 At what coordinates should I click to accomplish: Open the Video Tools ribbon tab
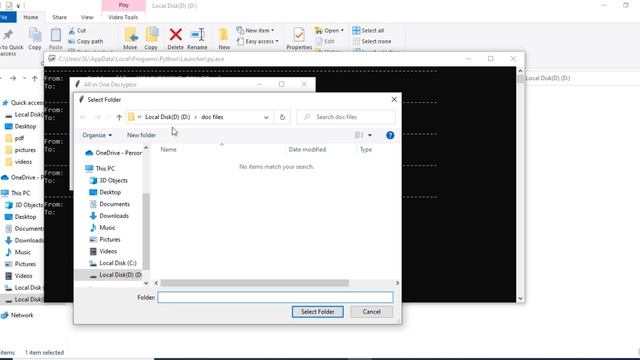coord(123,17)
